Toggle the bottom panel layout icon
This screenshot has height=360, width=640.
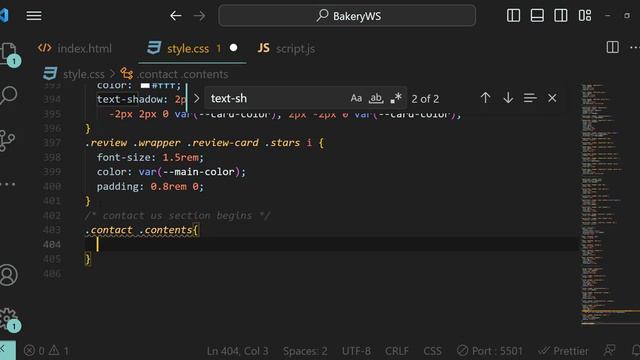pos(537,16)
